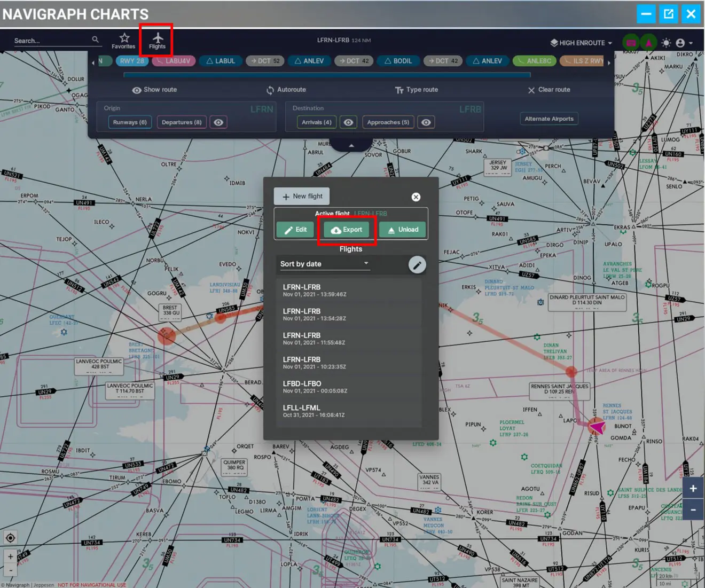This screenshot has height=588, width=705.
Task: Click the Alternate Airports button
Action: click(549, 119)
